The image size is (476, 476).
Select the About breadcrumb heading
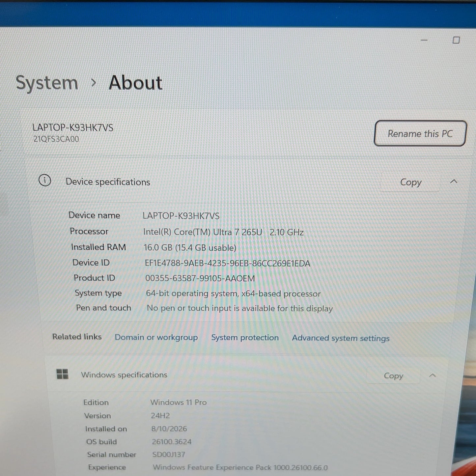tap(135, 82)
